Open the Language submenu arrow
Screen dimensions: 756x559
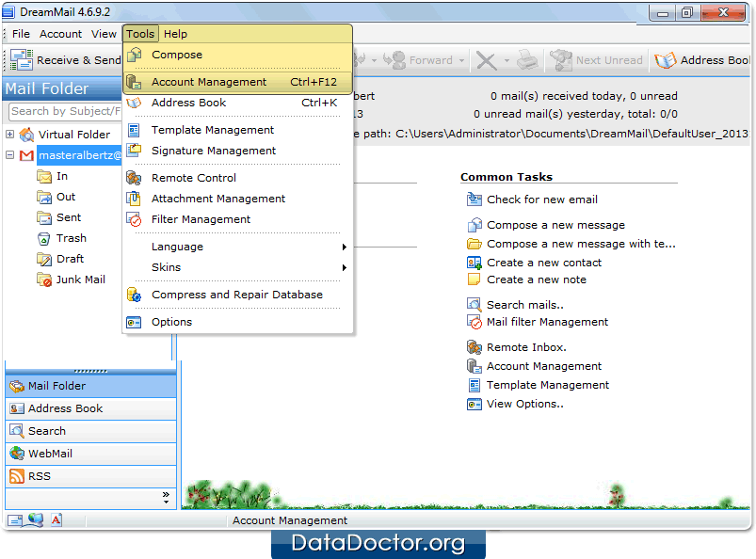(x=345, y=247)
